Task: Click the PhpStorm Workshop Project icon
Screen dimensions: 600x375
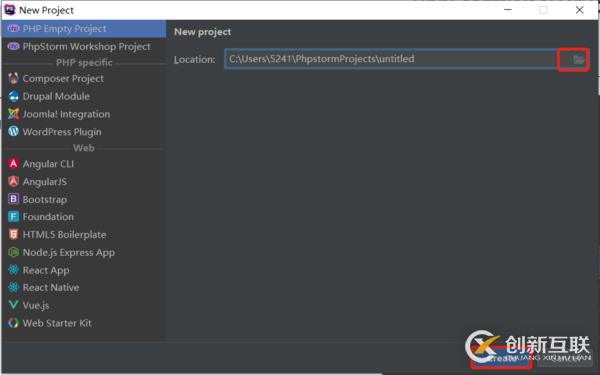Action: click(13, 46)
